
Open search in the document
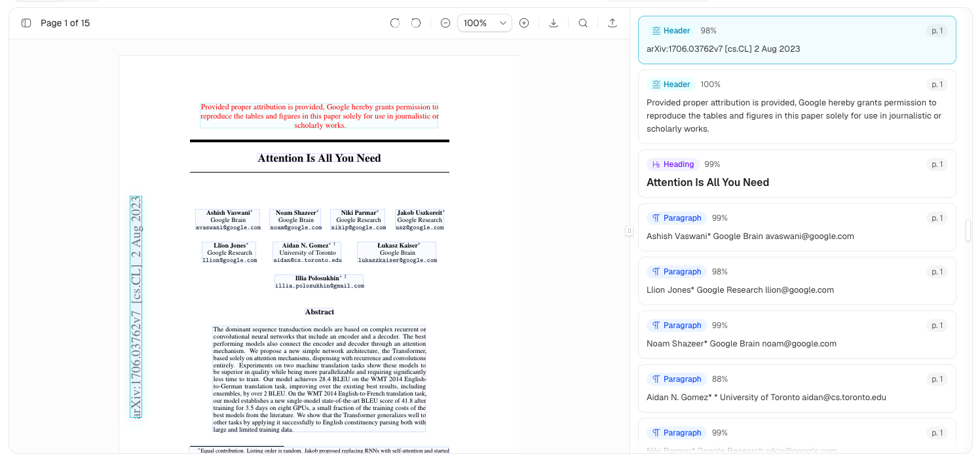tap(583, 23)
